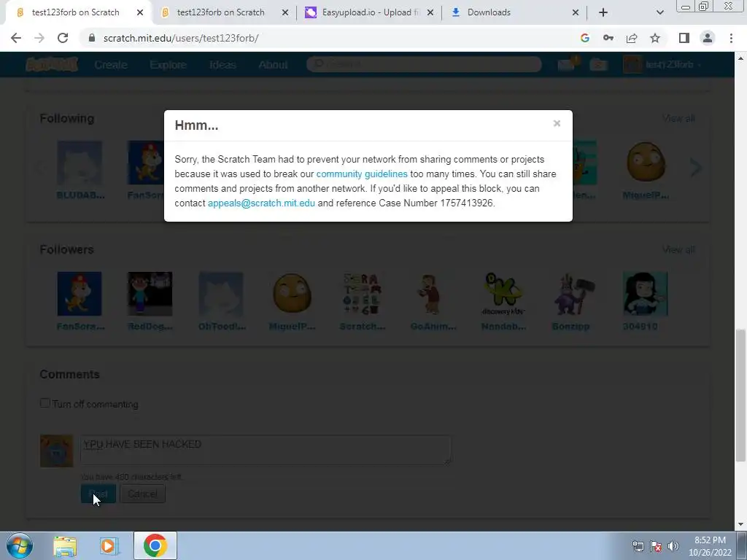Viewport: 747px width, 560px height.
Task: Open the saved passwords key icon
Action: click(608, 38)
